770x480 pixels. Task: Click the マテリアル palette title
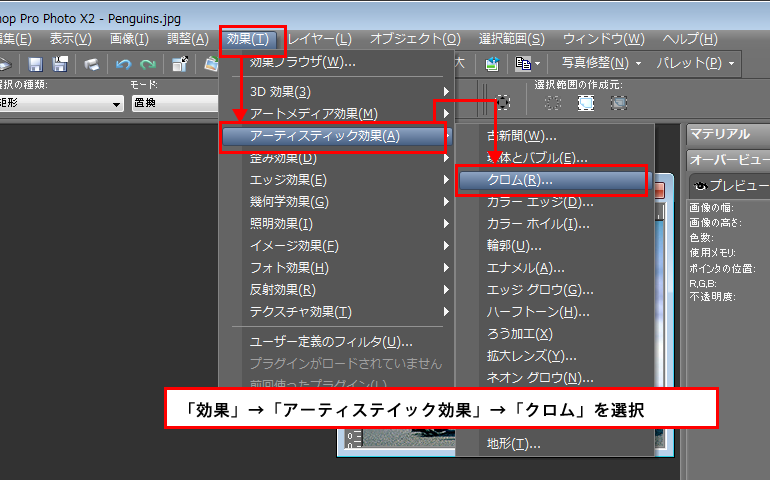pyautogui.click(x=720, y=134)
